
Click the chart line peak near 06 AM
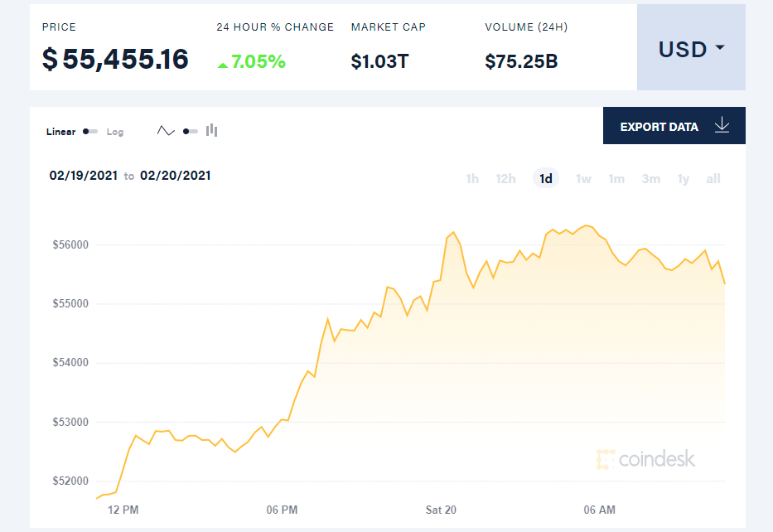(587, 225)
